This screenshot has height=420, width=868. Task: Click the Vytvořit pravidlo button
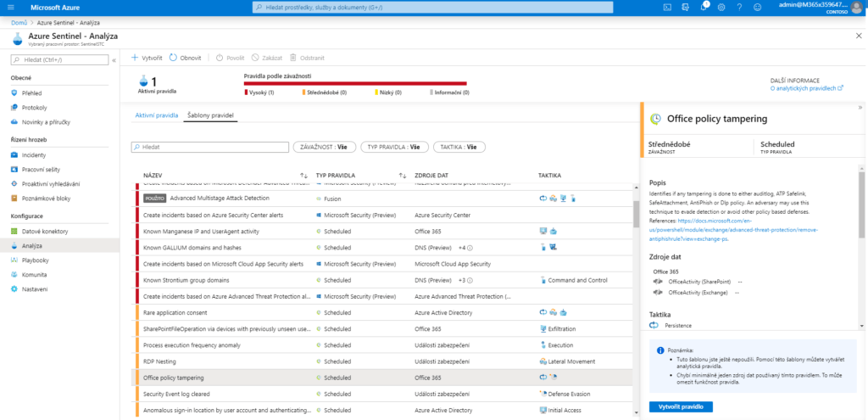point(681,406)
